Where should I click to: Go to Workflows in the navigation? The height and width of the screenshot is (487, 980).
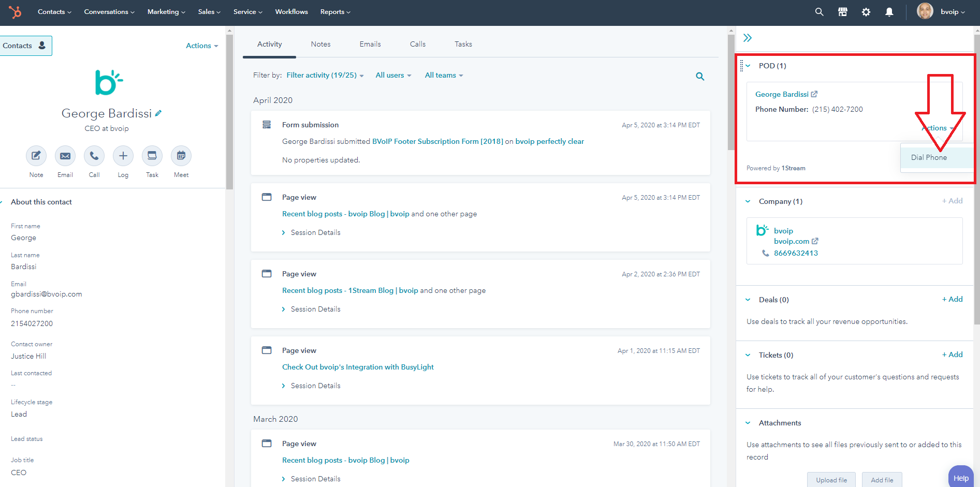tap(291, 12)
